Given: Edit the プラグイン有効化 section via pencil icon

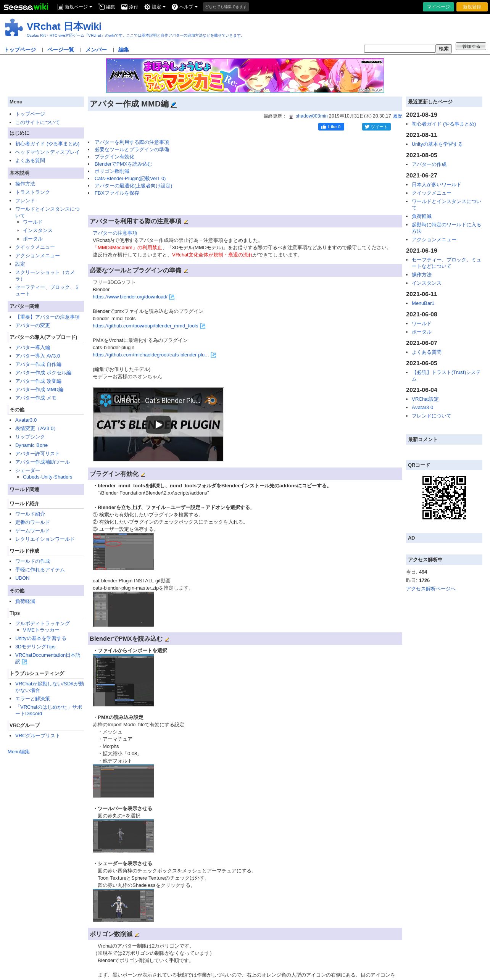Looking at the screenshot, I should click(143, 474).
